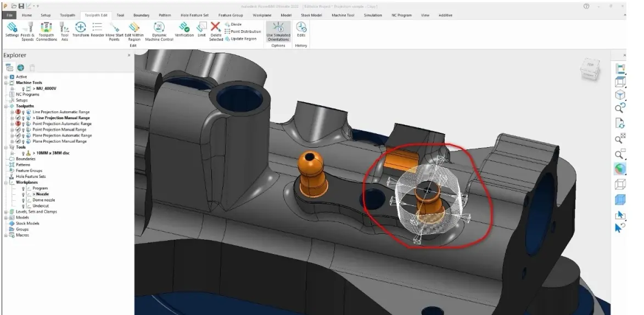
Task: Toggle lightbulb of Plane Projection Manual Range
Action: [x=24, y=141]
